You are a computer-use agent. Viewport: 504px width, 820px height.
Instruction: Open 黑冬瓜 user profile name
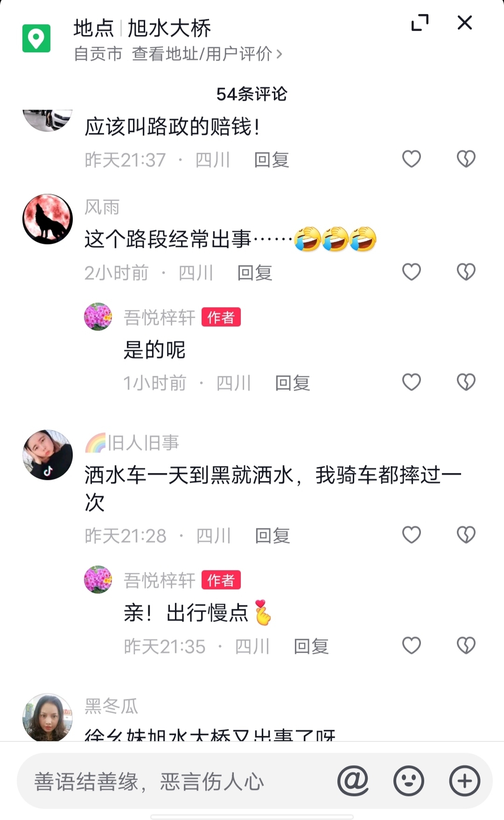pyautogui.click(x=112, y=706)
